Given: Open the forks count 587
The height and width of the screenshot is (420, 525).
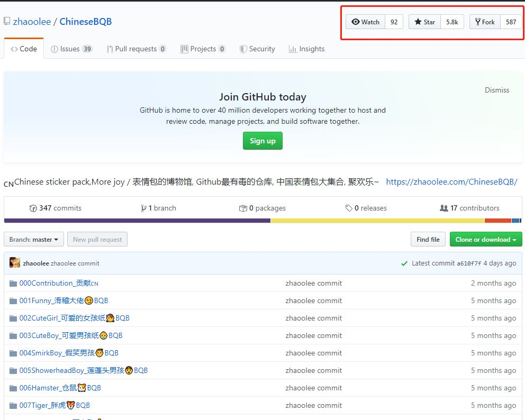Looking at the screenshot, I should click(x=511, y=22).
